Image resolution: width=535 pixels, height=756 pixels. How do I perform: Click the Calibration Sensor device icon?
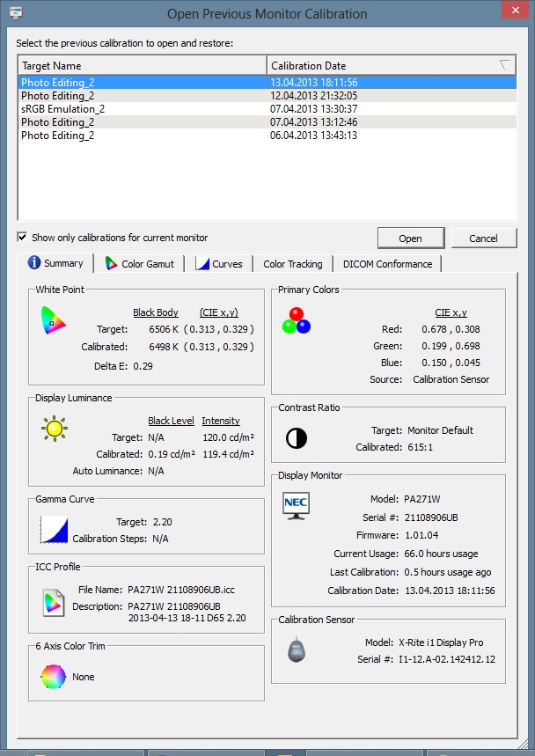pyautogui.click(x=296, y=650)
